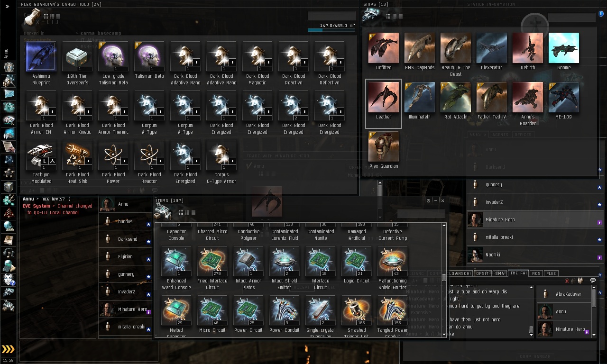The width and height of the screenshot is (607, 364).
Task: Click the Ashimmu Blueprint item icon
Action: click(x=41, y=57)
